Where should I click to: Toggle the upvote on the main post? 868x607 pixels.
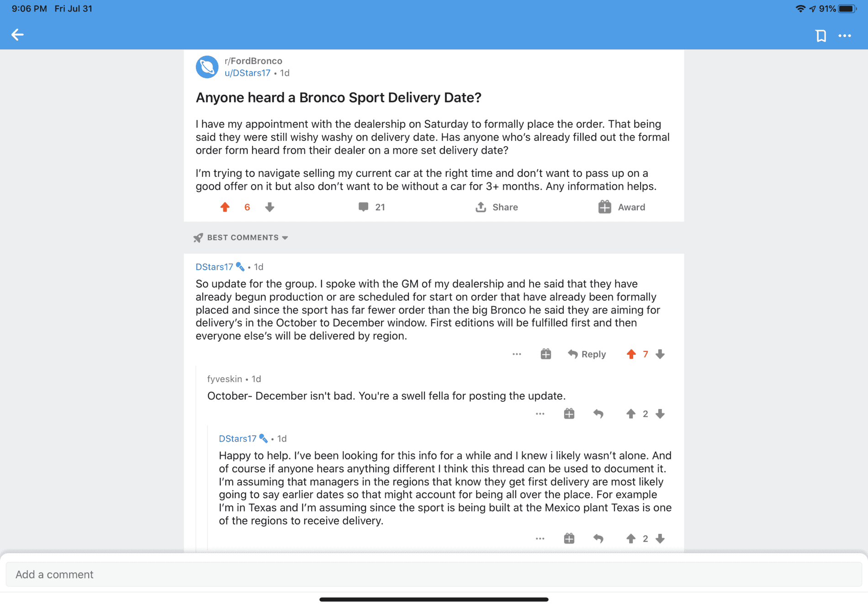tap(225, 207)
